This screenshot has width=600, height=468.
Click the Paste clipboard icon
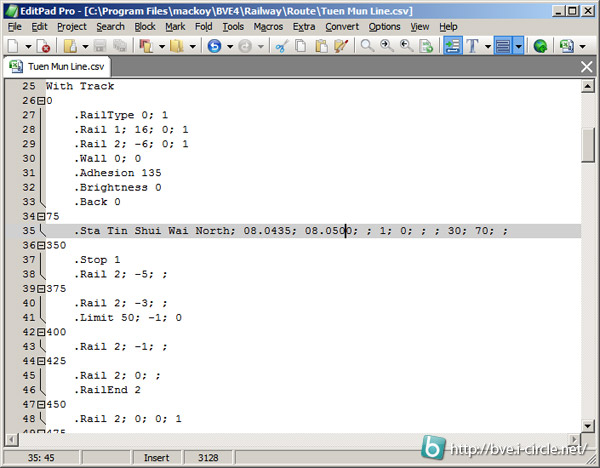click(321, 46)
